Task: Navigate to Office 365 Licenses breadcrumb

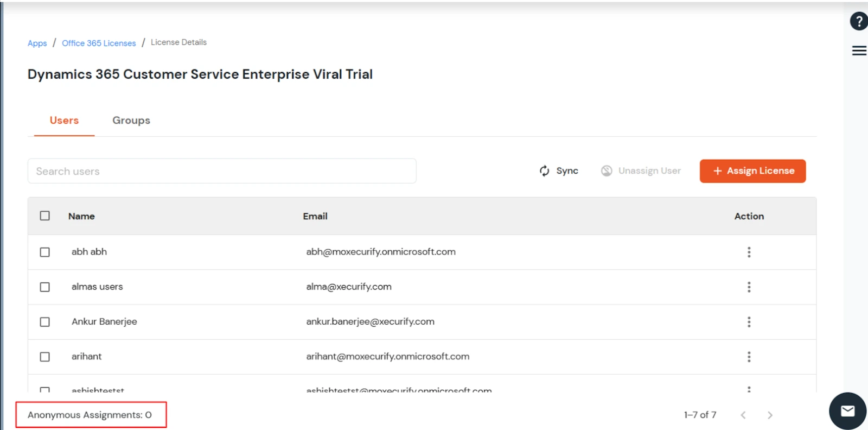Action: [99, 43]
